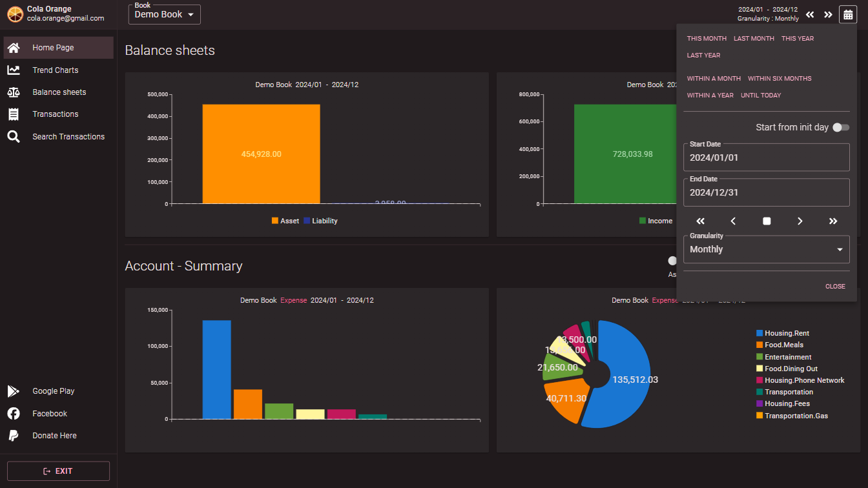Image resolution: width=868 pixels, height=488 pixels.
Task: Click the single right chevron in date panel
Action: 800,221
